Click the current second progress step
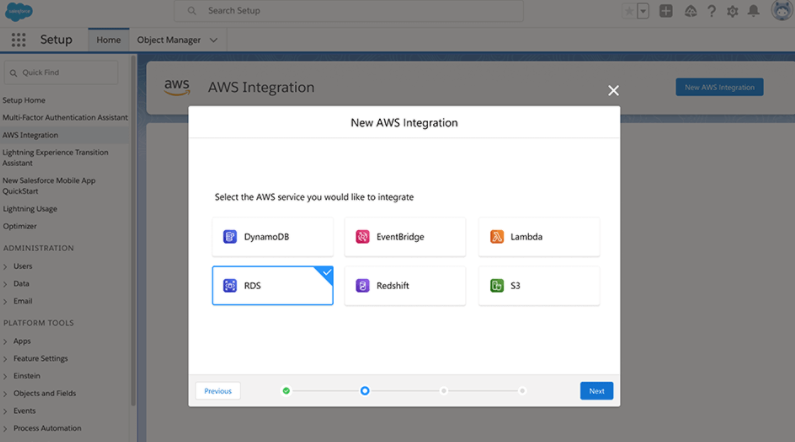The width and height of the screenshot is (795, 442). coord(365,391)
